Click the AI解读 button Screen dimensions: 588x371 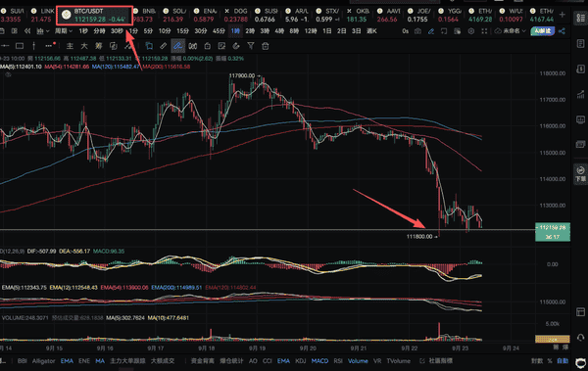point(543,31)
